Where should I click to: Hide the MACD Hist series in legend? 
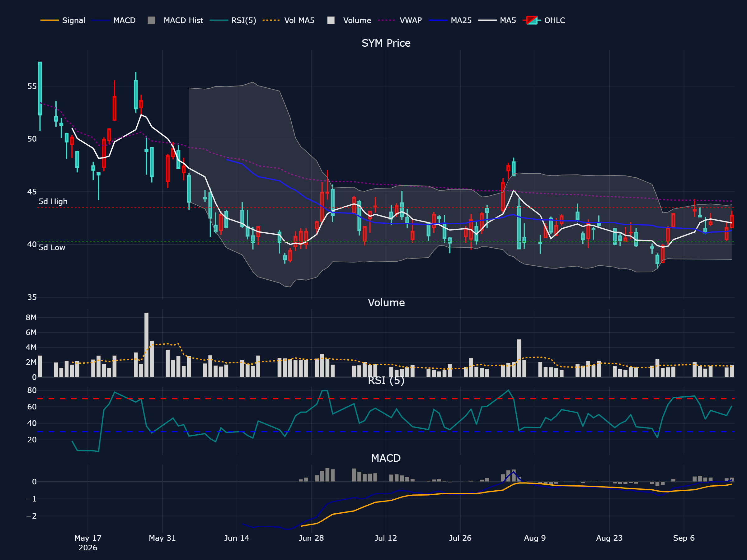point(176,20)
